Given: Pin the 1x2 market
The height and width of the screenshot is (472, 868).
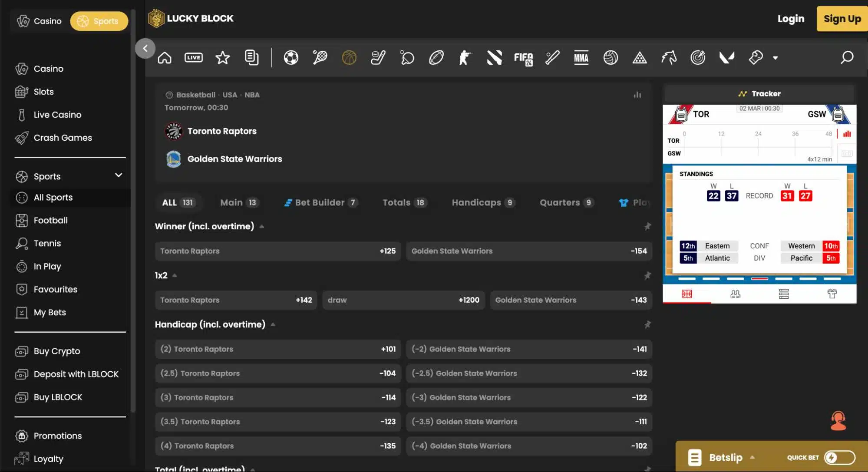Looking at the screenshot, I should 647,275.
